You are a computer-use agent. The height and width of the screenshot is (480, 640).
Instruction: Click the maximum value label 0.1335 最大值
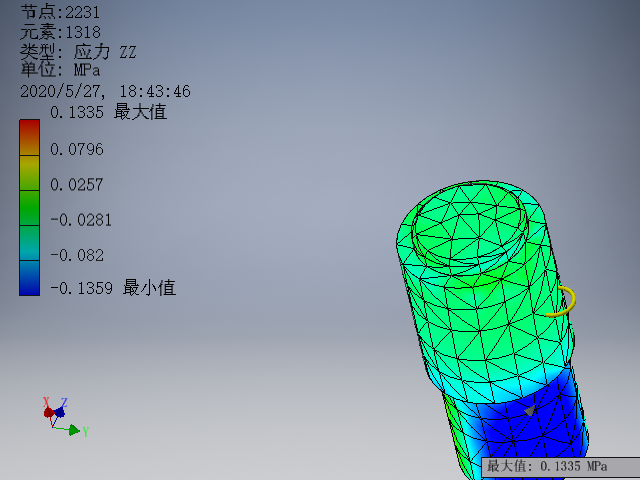[108, 112]
